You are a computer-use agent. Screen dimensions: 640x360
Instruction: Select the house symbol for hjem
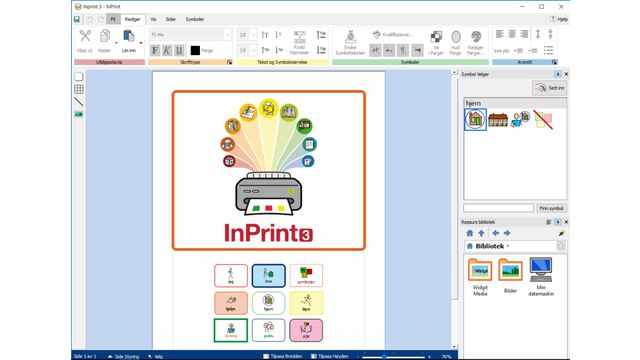click(x=476, y=119)
